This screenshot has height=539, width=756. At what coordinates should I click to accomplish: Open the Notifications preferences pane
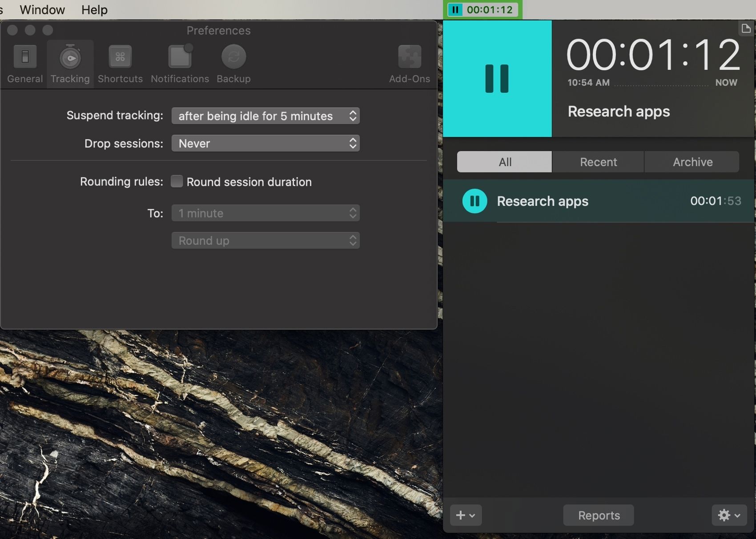pos(180,64)
